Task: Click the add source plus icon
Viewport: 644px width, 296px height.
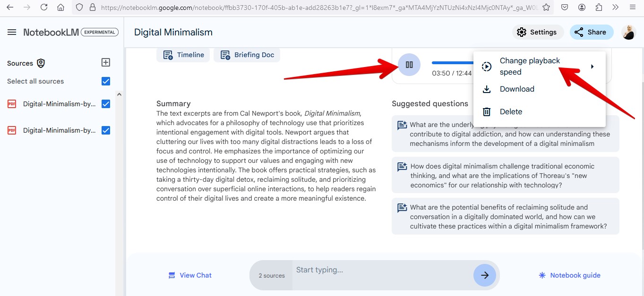Action: (x=106, y=62)
